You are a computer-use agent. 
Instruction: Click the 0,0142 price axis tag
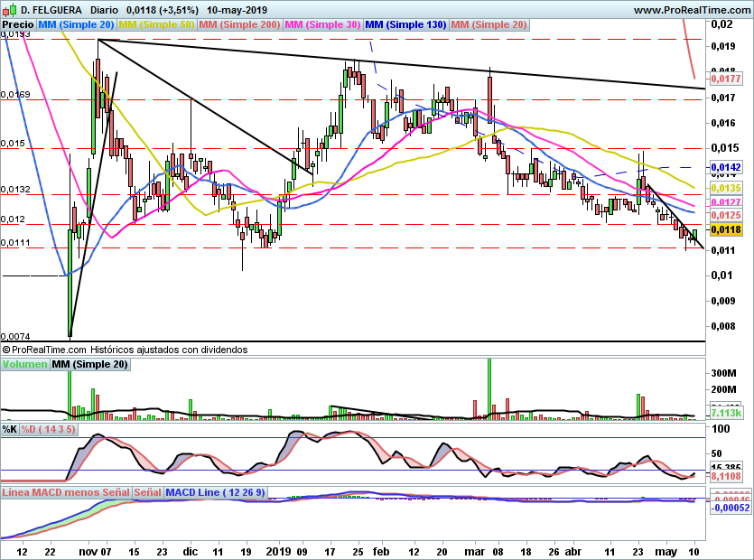pyautogui.click(x=726, y=167)
